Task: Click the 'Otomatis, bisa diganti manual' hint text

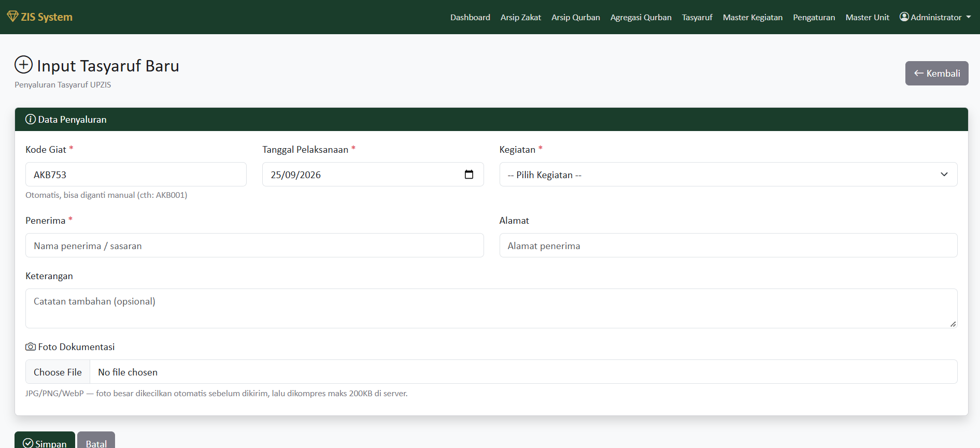Action: (x=106, y=195)
